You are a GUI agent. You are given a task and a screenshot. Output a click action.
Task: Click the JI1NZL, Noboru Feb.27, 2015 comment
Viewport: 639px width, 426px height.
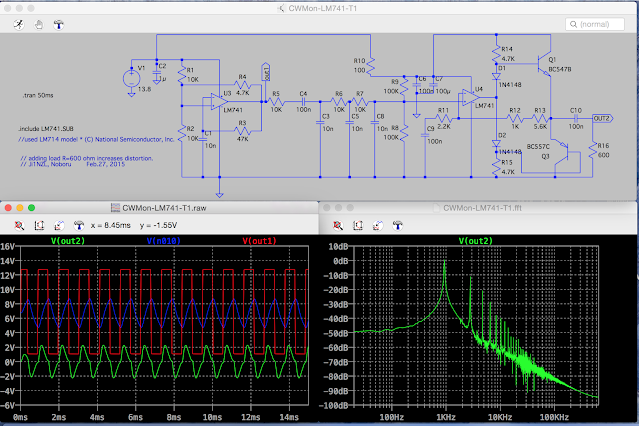click(73, 164)
